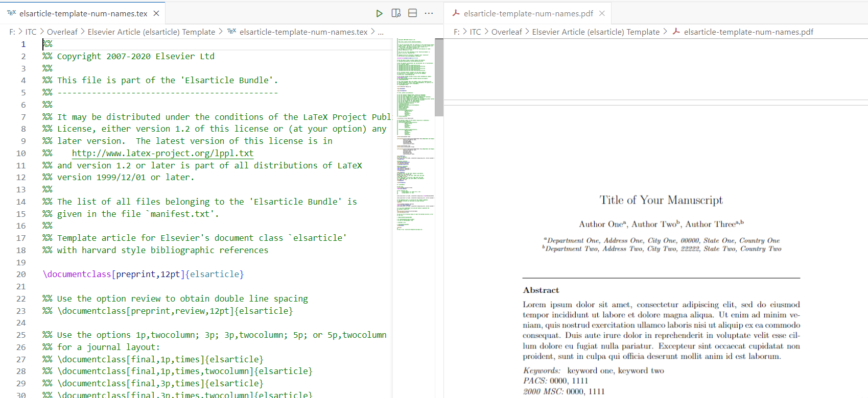Click '[preprint,12pt]' options on line 20
This screenshot has width=868, height=398.
pyautogui.click(x=148, y=275)
